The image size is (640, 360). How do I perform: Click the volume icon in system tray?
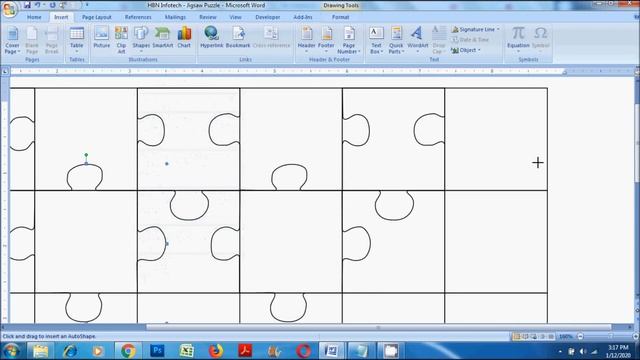pyautogui.click(x=583, y=351)
